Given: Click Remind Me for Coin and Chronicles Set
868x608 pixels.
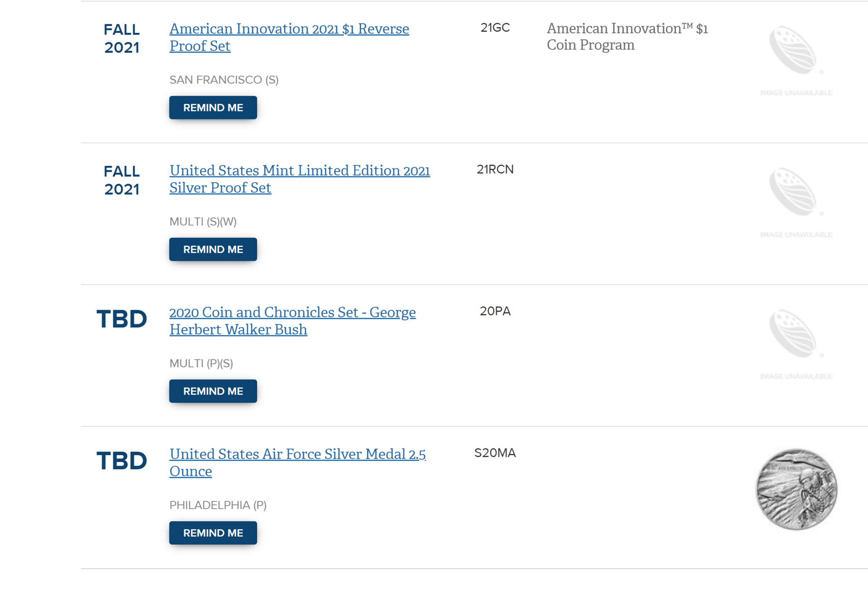Looking at the screenshot, I should tap(213, 391).
